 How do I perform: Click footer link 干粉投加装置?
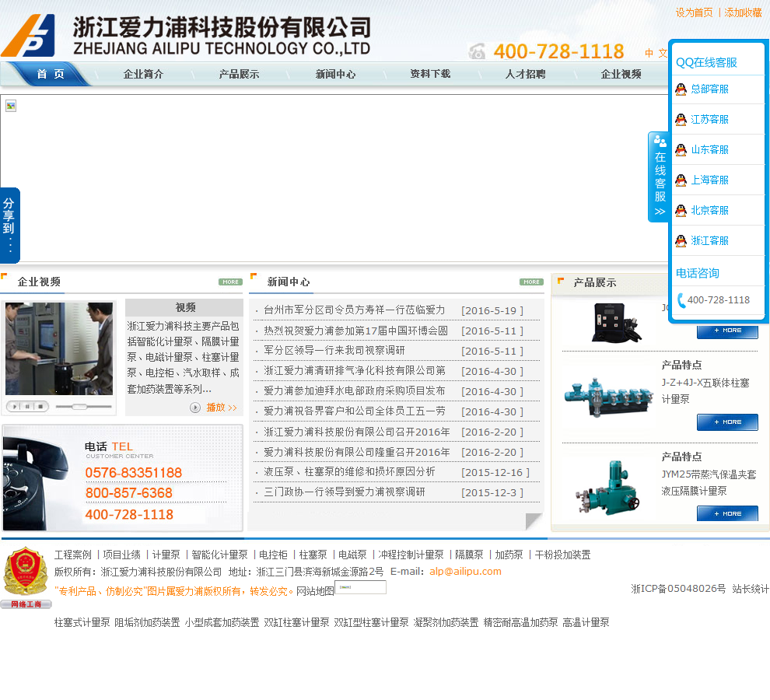[562, 555]
